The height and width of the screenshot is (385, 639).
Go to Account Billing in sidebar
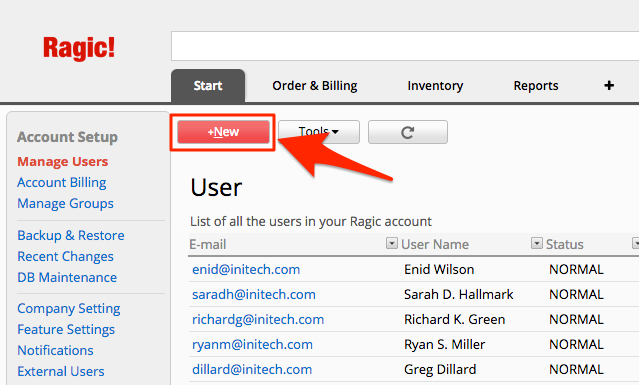point(62,182)
